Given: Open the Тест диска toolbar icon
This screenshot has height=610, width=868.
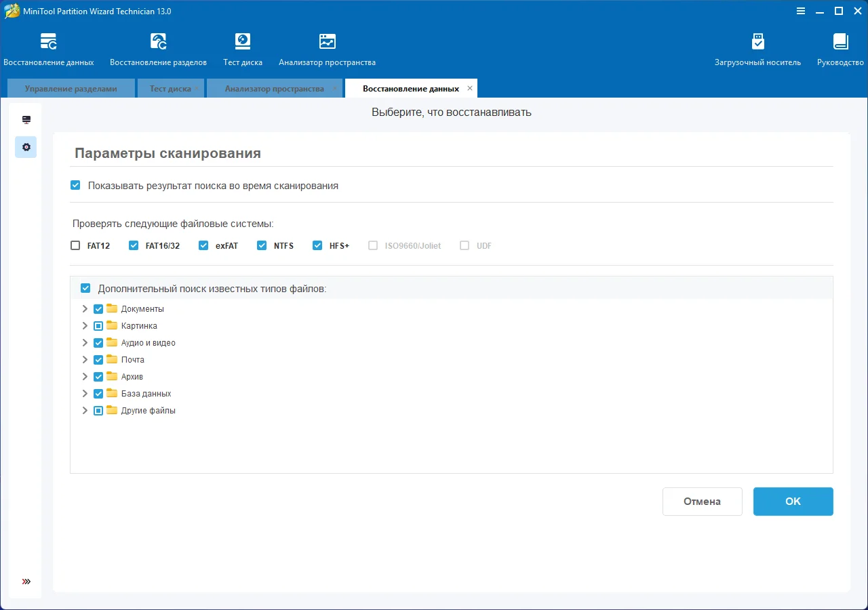Looking at the screenshot, I should [243, 42].
